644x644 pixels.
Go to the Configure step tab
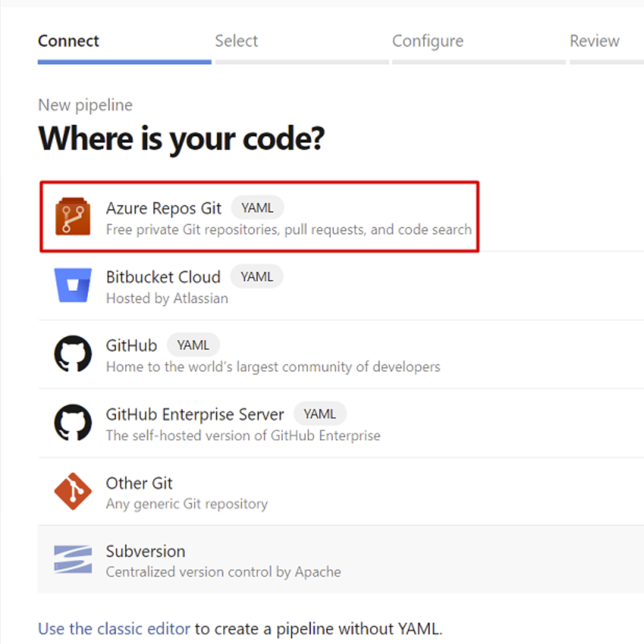(427, 41)
